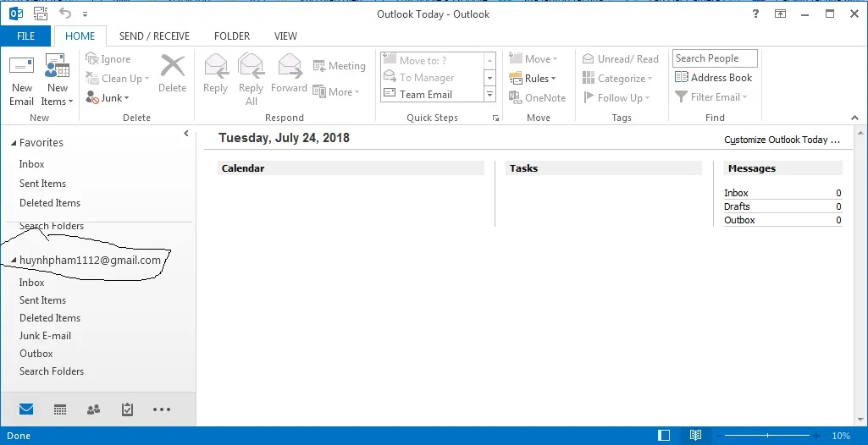Screen dimensions: 868x445
Task: Click the Undo icon in title bar
Action: (x=65, y=14)
